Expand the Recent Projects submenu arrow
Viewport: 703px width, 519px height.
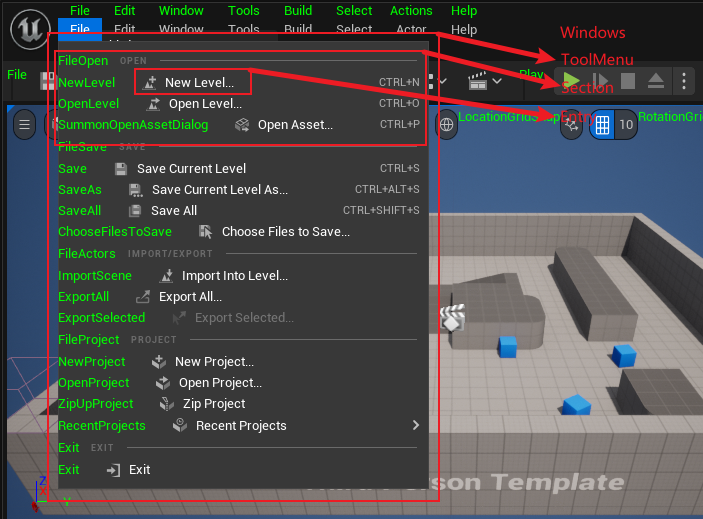click(416, 425)
